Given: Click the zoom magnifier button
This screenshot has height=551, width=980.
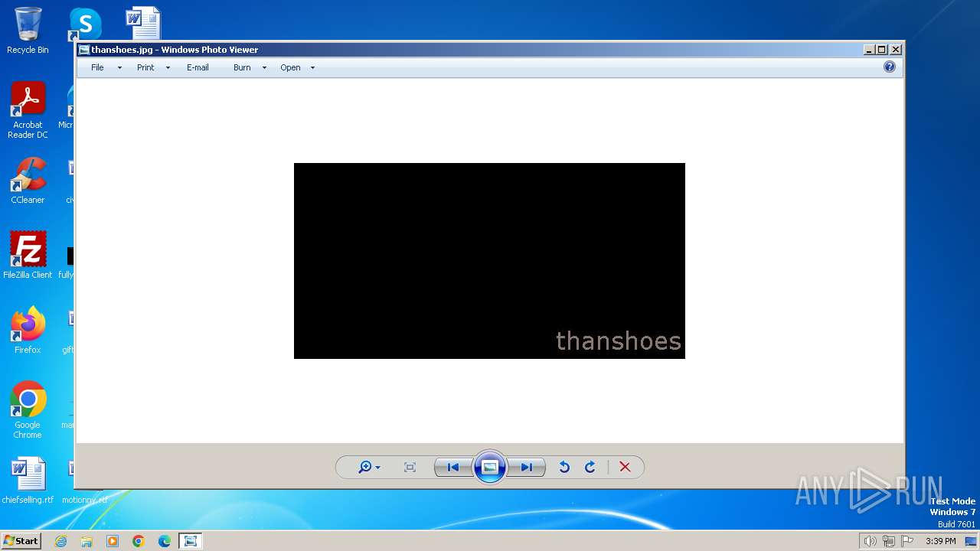Looking at the screenshot, I should (x=368, y=467).
